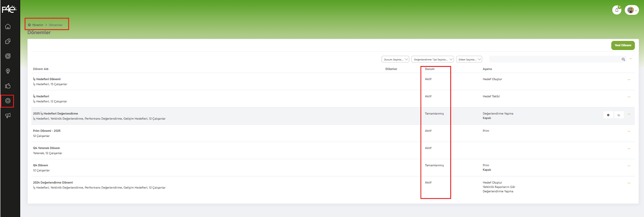The width and height of the screenshot is (644, 217).
Task: Open the Home page from the sidebar
Action: tap(8, 27)
